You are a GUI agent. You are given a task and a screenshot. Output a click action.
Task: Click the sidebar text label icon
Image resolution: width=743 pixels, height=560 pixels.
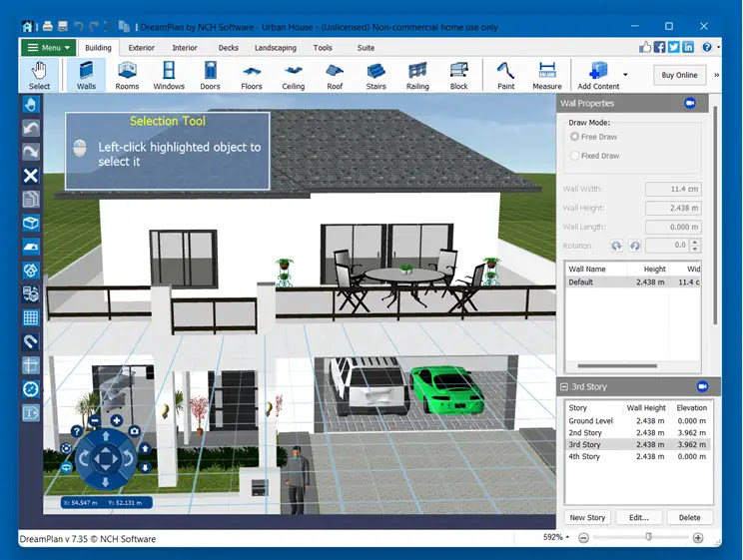(x=31, y=413)
